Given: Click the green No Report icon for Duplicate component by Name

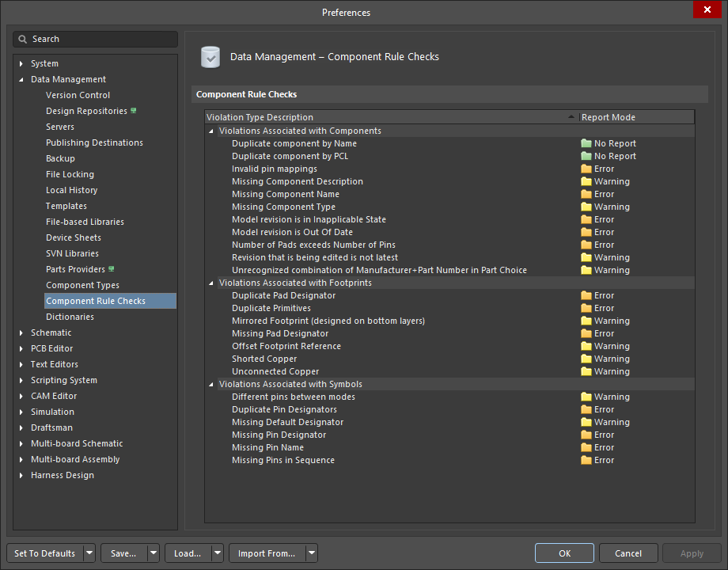Looking at the screenshot, I should click(586, 143).
